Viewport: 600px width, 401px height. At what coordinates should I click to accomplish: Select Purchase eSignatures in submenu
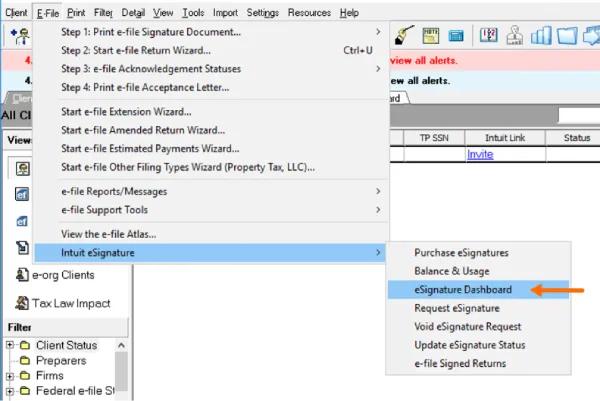point(478,253)
